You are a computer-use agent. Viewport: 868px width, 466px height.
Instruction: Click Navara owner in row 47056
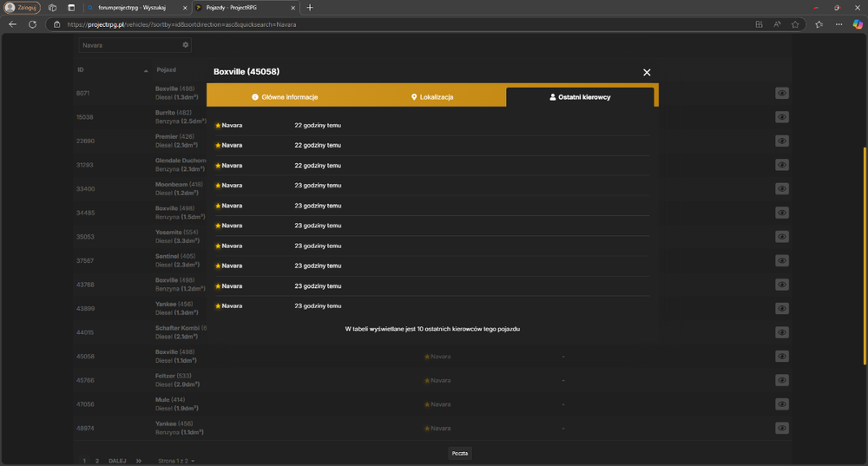pos(437,404)
